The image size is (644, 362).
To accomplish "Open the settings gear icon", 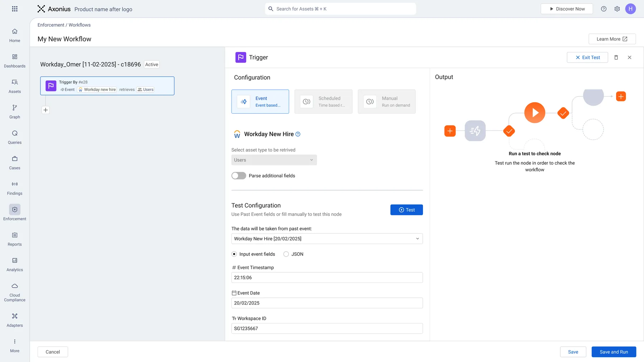I will [617, 9].
